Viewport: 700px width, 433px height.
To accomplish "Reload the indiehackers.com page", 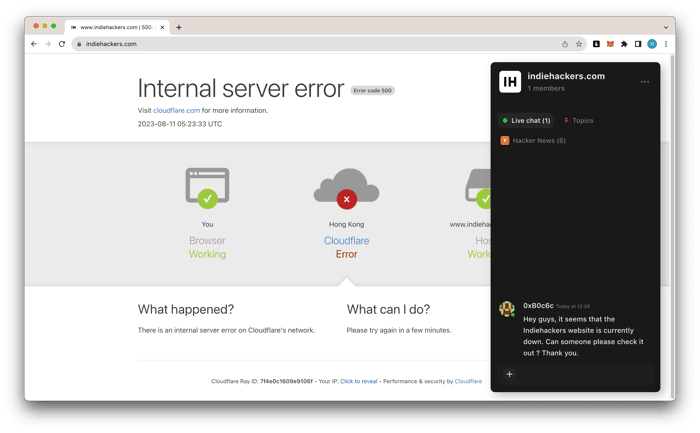I will pos(62,44).
